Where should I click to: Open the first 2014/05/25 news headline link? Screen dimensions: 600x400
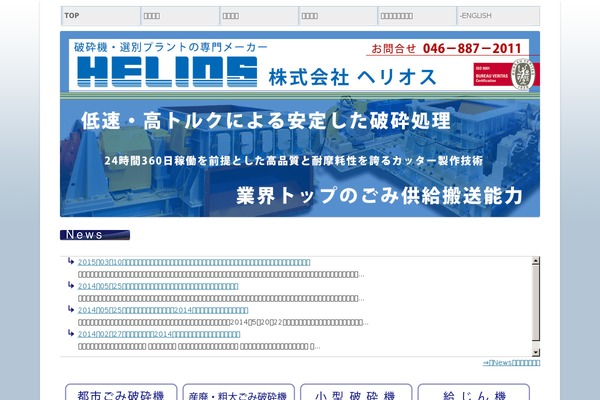click(158, 286)
